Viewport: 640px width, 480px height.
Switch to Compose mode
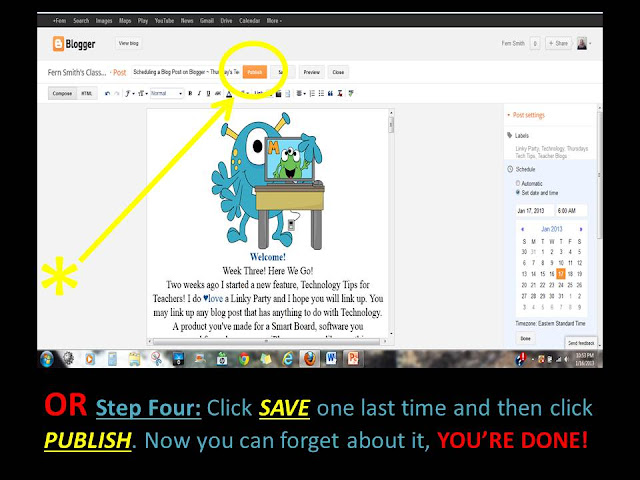point(62,93)
